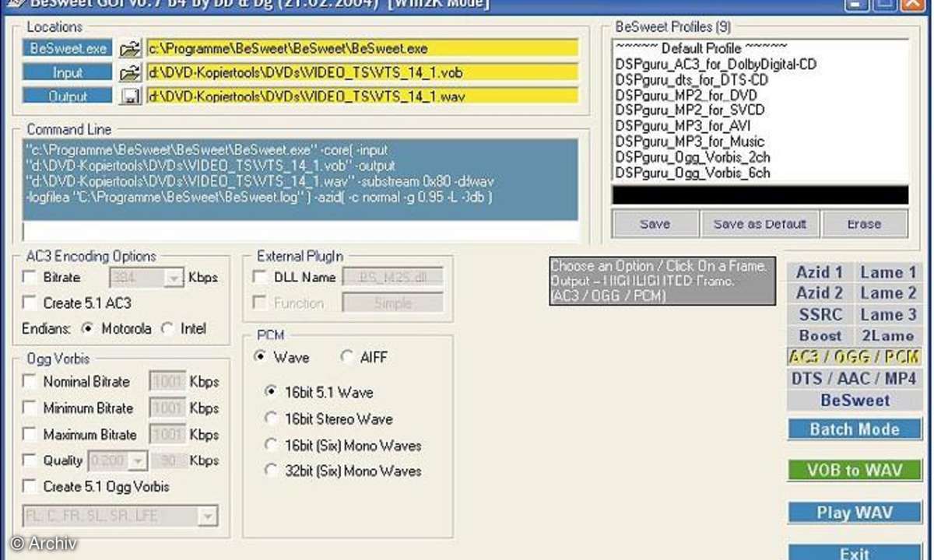Open the FL, C, FR channel order dropdown
This screenshot has width=934, height=560.
[208, 515]
